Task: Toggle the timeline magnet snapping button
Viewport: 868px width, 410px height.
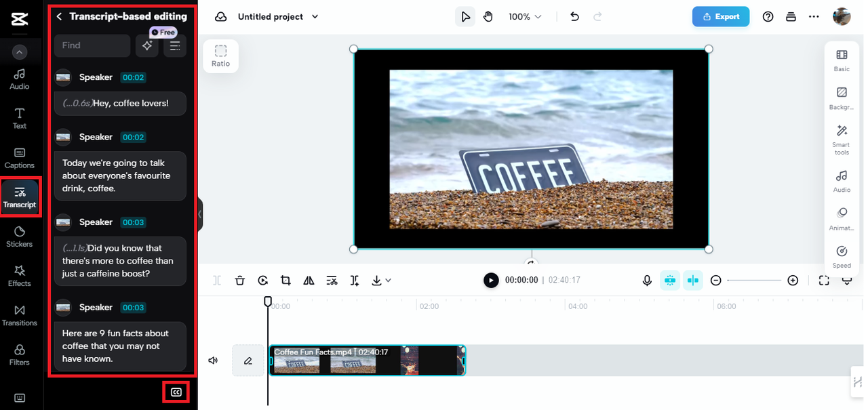Action: [670, 281]
